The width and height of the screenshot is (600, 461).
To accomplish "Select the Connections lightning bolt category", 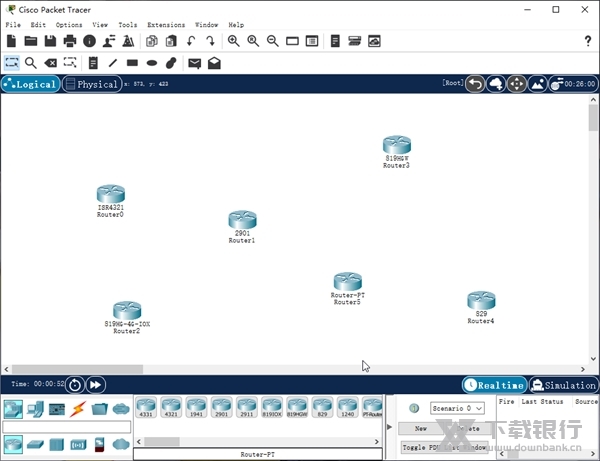I will (x=77, y=409).
